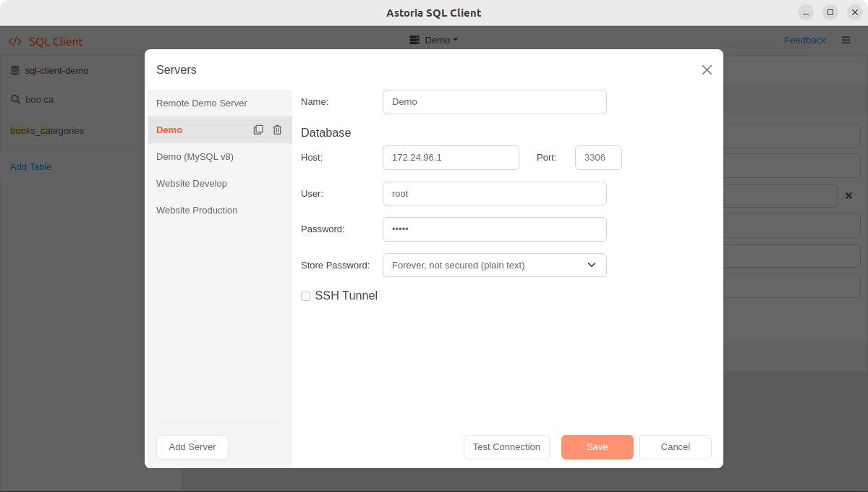Click inside the Port input field
Image resolution: width=868 pixels, height=492 pixels.
597,157
